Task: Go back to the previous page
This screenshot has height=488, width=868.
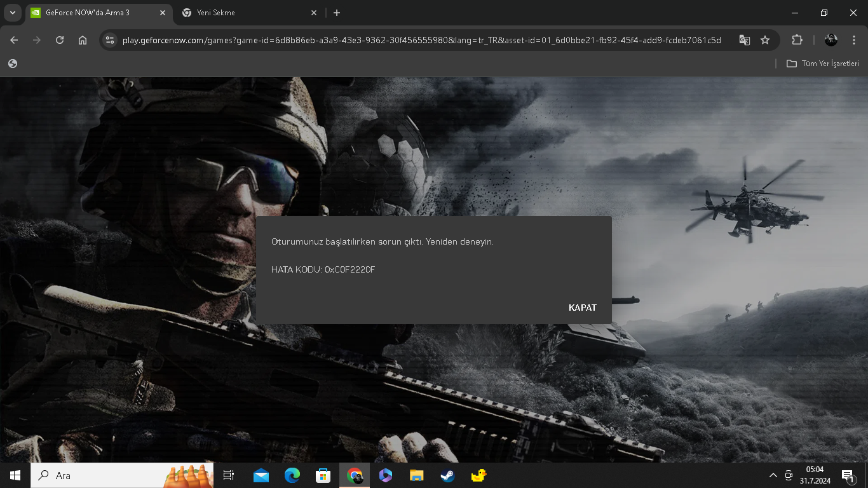Action: click(14, 40)
